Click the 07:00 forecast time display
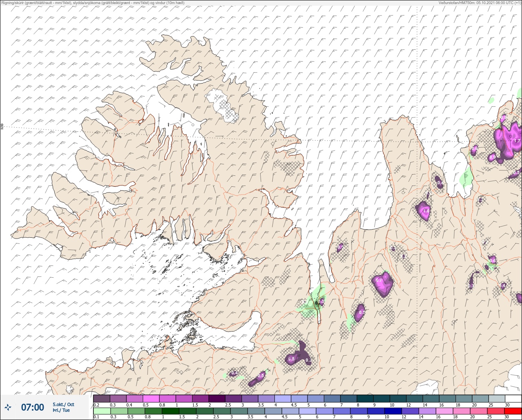522x420 pixels. pyautogui.click(x=32, y=407)
